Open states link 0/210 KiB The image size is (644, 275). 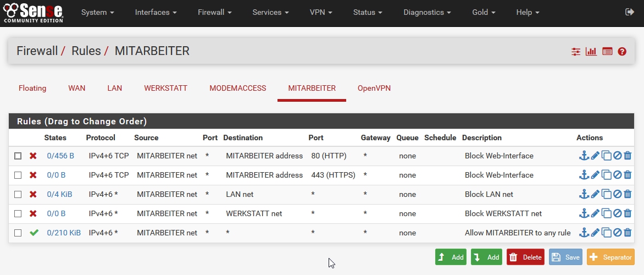coord(64,233)
